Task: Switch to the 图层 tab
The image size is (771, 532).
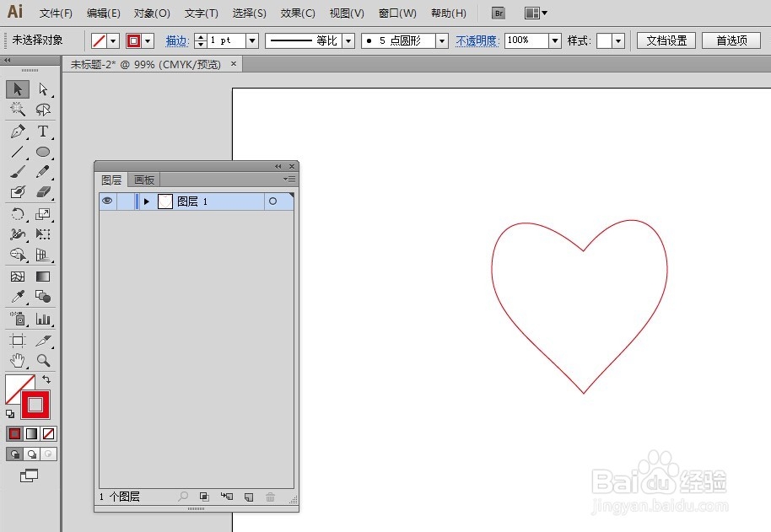Action: point(111,180)
